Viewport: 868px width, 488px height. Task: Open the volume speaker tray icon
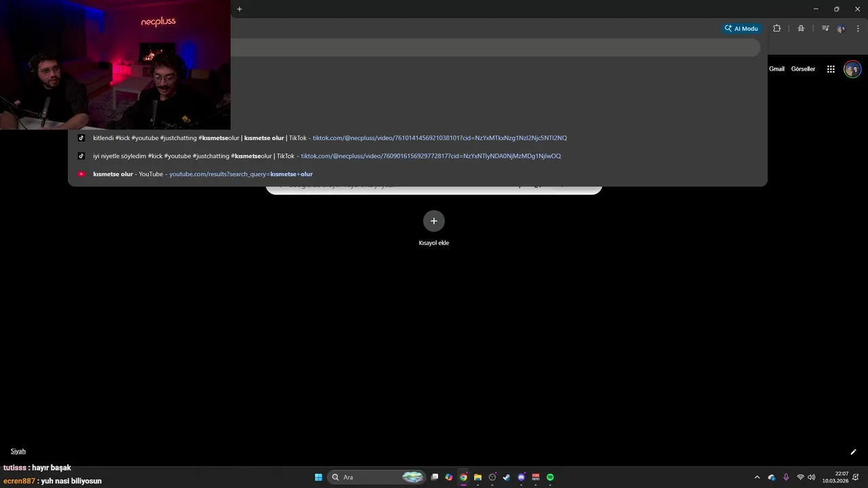coord(812,477)
